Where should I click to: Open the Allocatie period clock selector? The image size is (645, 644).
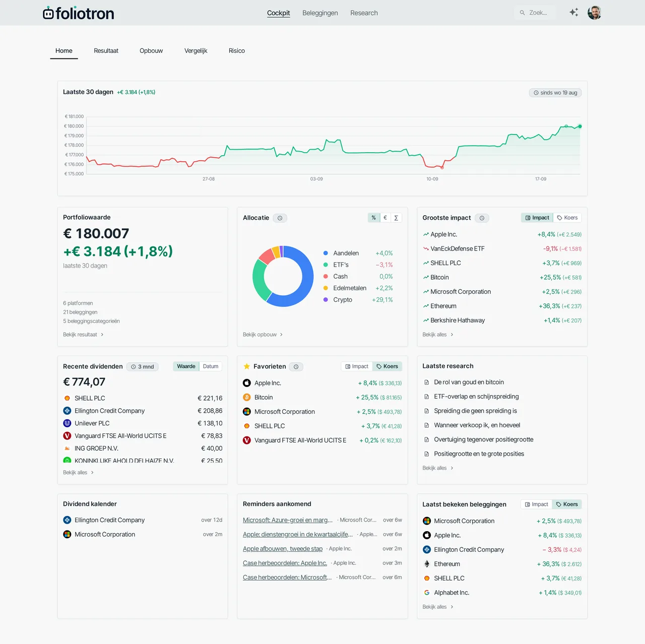(x=280, y=218)
